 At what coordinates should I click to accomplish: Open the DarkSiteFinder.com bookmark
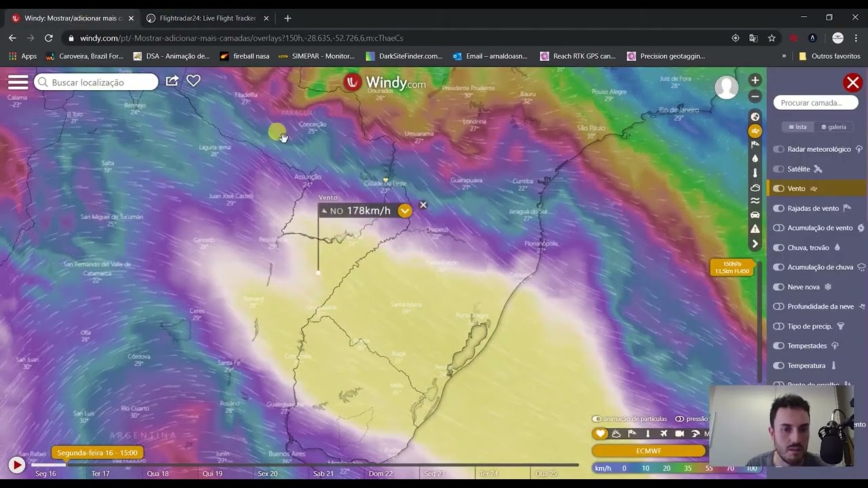403,56
